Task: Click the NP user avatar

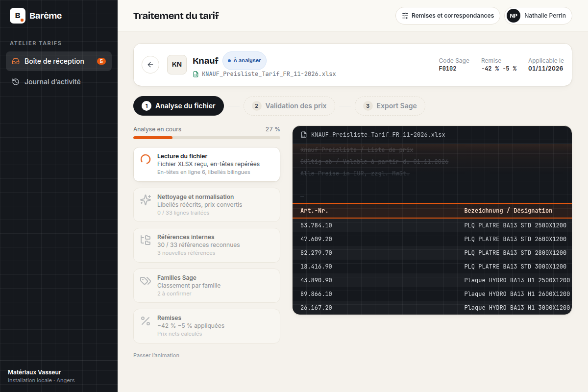Action: tap(514, 16)
